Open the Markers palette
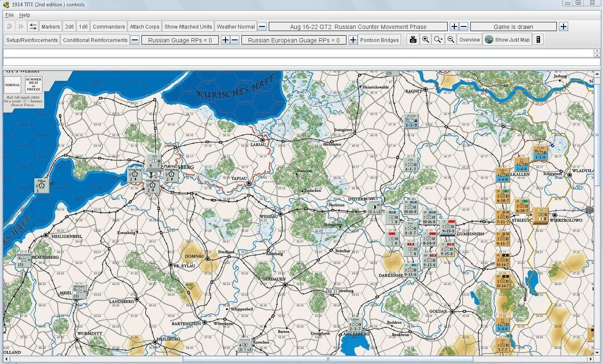This screenshot has width=603, height=364. pos(50,26)
